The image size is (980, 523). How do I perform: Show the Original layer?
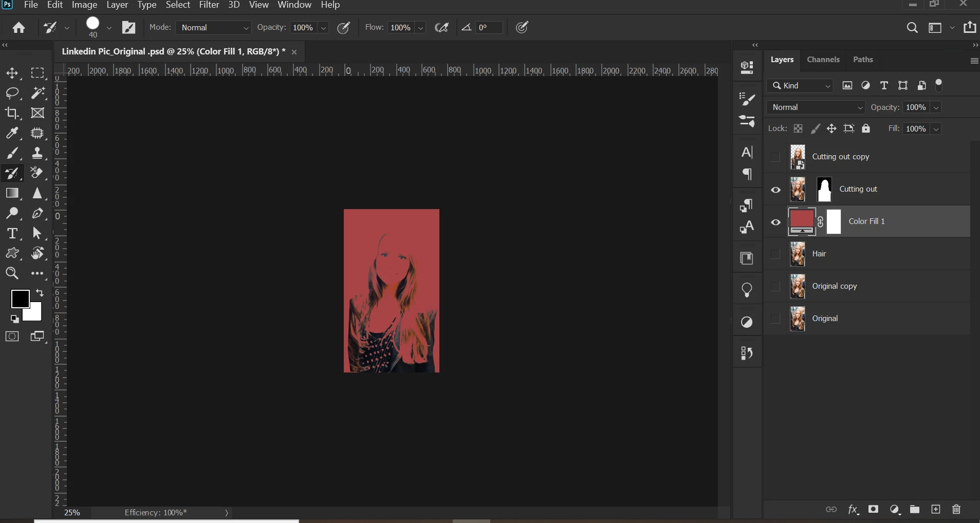pos(775,319)
